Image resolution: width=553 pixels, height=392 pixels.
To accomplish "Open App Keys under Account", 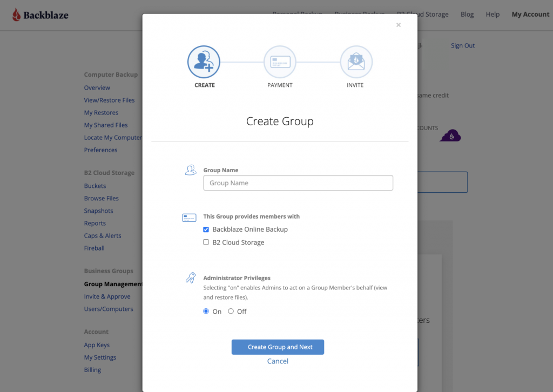I will click(97, 345).
